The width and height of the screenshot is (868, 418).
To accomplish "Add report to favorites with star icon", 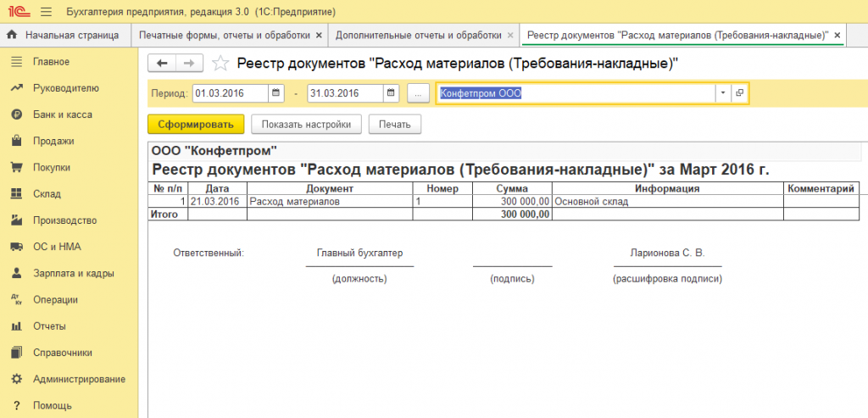I will click(220, 63).
